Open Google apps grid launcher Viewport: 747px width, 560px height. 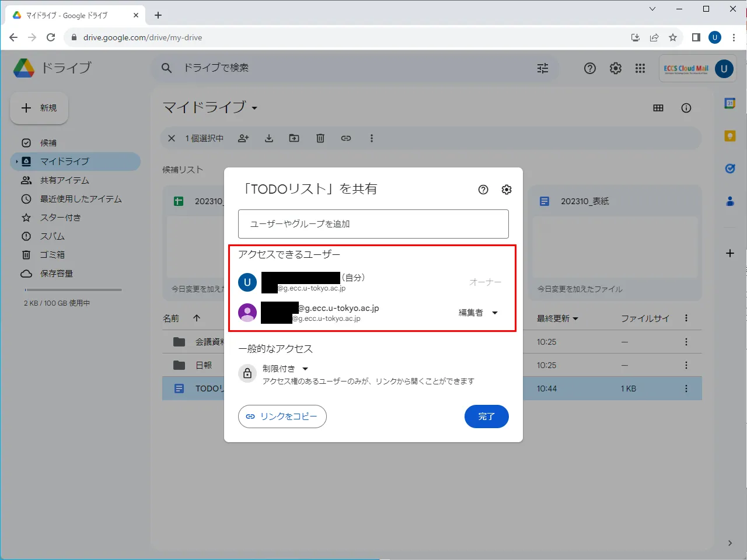640,68
